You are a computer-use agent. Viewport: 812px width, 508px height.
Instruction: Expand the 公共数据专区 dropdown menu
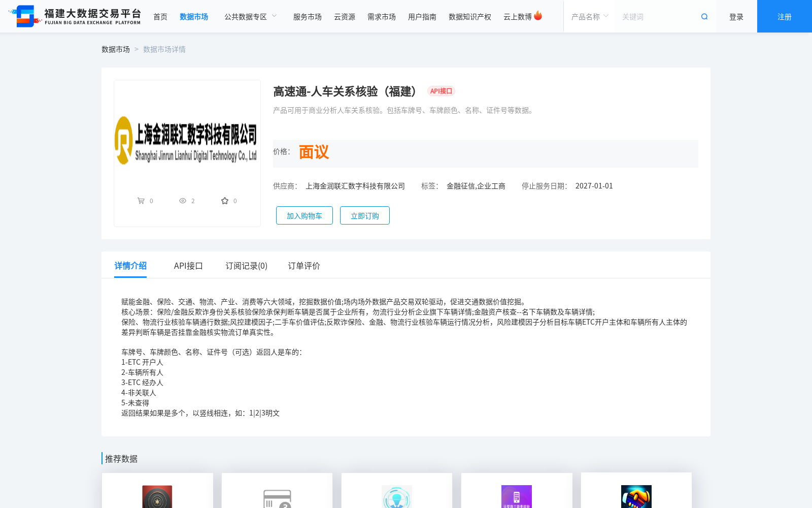pyautogui.click(x=251, y=17)
